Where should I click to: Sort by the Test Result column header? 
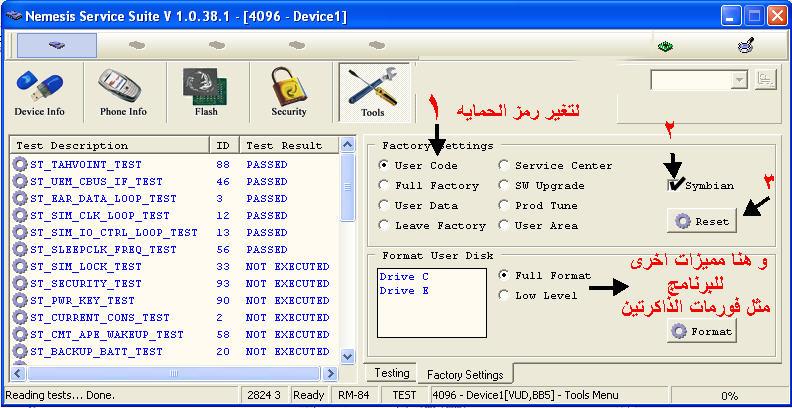[x=289, y=145]
